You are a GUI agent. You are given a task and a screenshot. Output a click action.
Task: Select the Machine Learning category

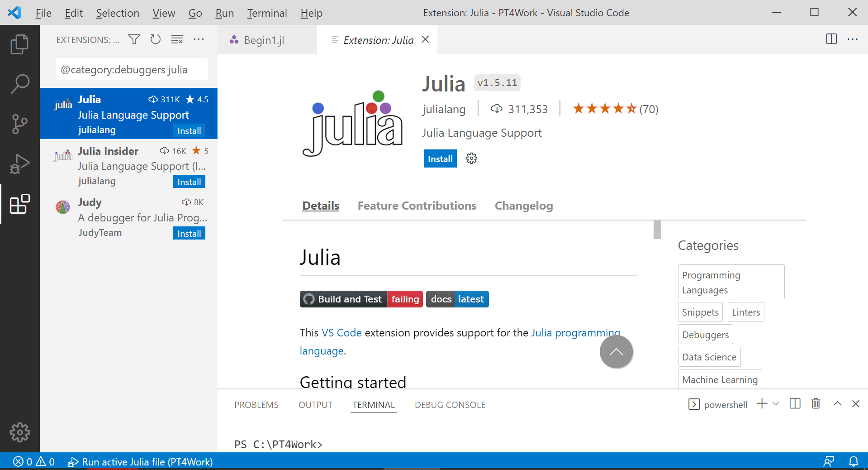click(720, 379)
